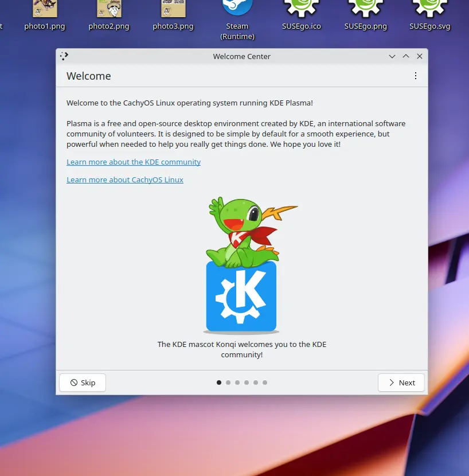The image size is (469, 476).
Task: Jump to second page indicator dot
Action: click(x=228, y=383)
